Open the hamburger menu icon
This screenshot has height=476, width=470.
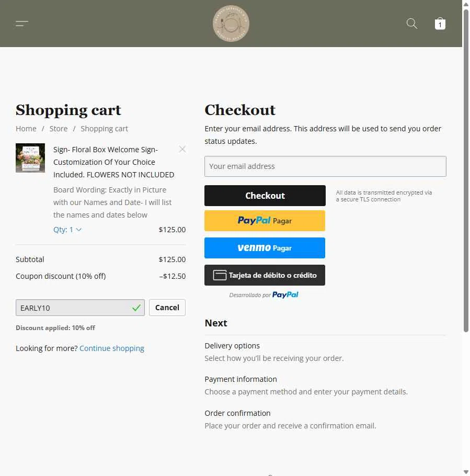click(x=22, y=24)
